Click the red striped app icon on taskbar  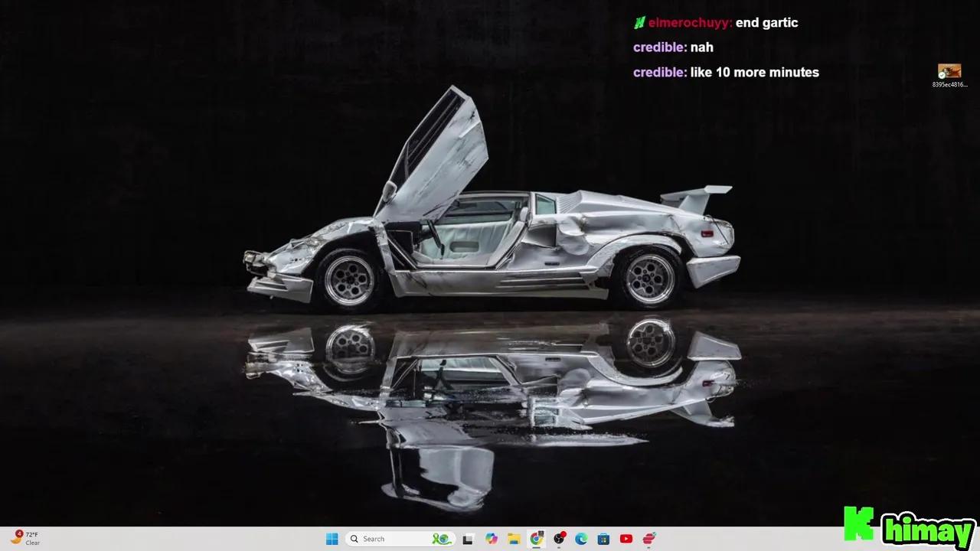[649, 539]
